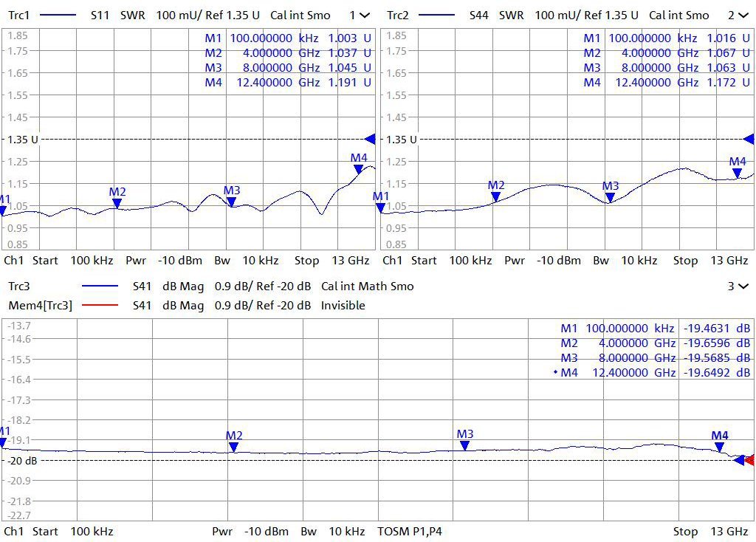Select marker M2 triangle on S41 trace
This screenshot has height=542, width=756.
[x=234, y=447]
